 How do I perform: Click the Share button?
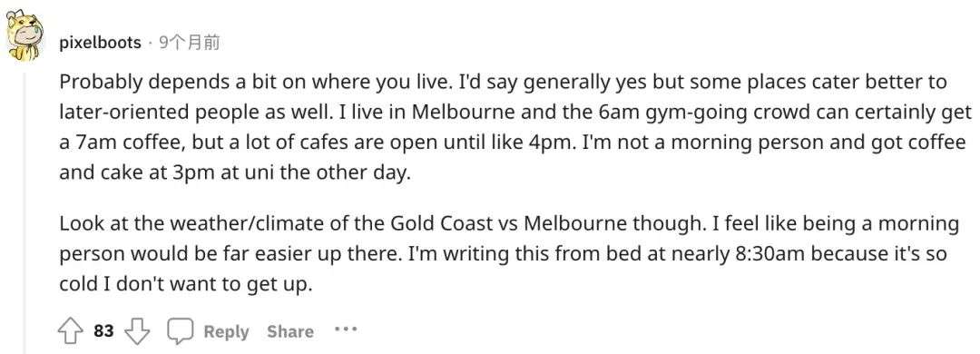pyautogui.click(x=290, y=331)
